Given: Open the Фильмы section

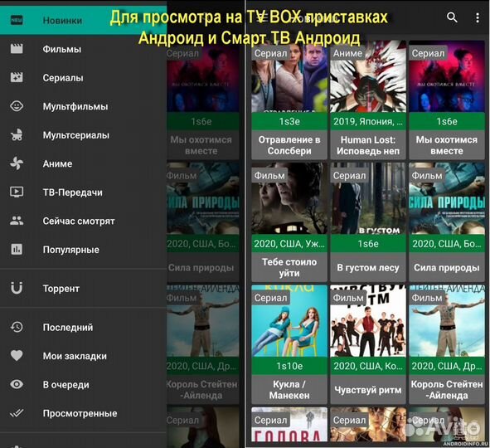Looking at the screenshot, I should [83, 49].
